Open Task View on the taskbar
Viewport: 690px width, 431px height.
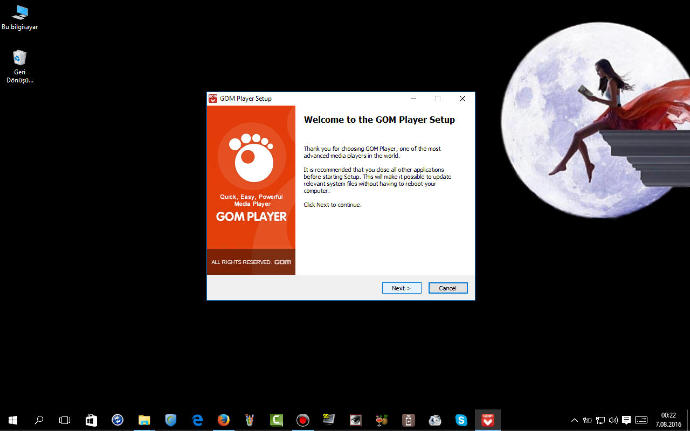[64, 420]
